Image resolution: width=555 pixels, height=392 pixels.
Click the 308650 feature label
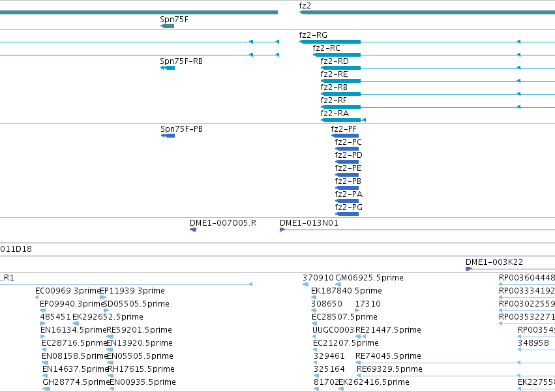point(327,304)
